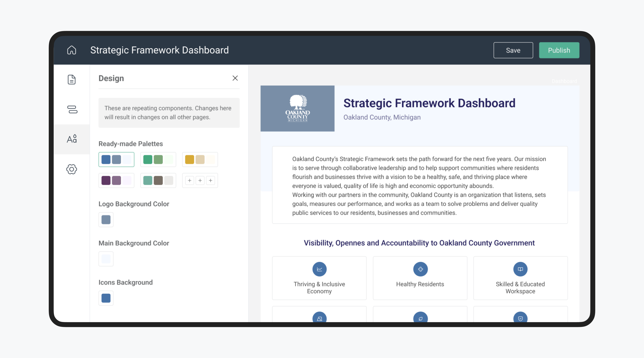
Task: Click the chart icon on Thriving & Inclusive Economy
Action: click(x=319, y=269)
